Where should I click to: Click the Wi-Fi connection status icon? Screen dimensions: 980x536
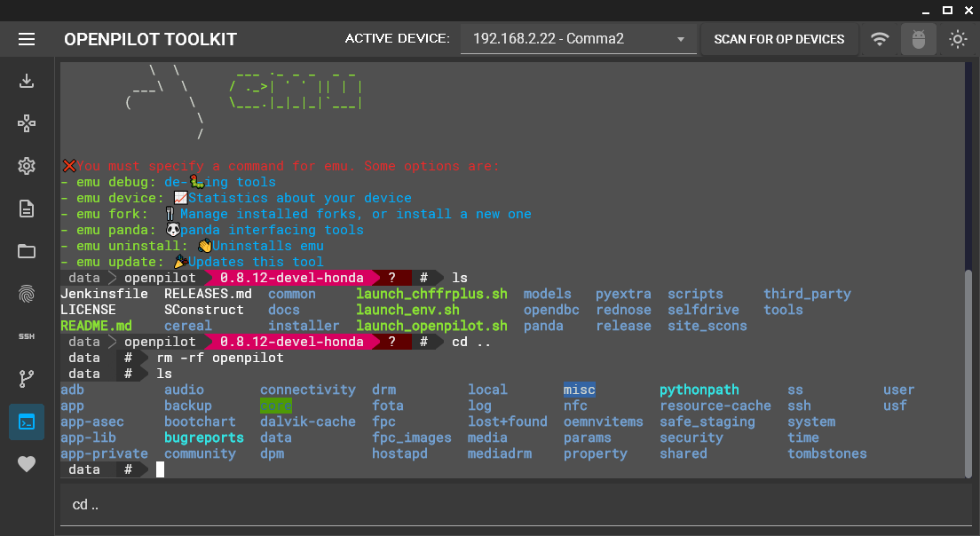pos(880,39)
